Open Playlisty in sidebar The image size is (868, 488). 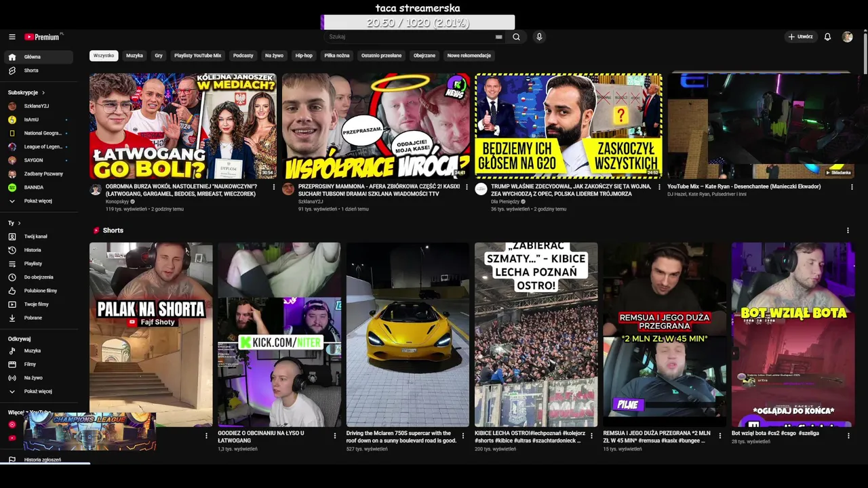[x=39, y=264]
